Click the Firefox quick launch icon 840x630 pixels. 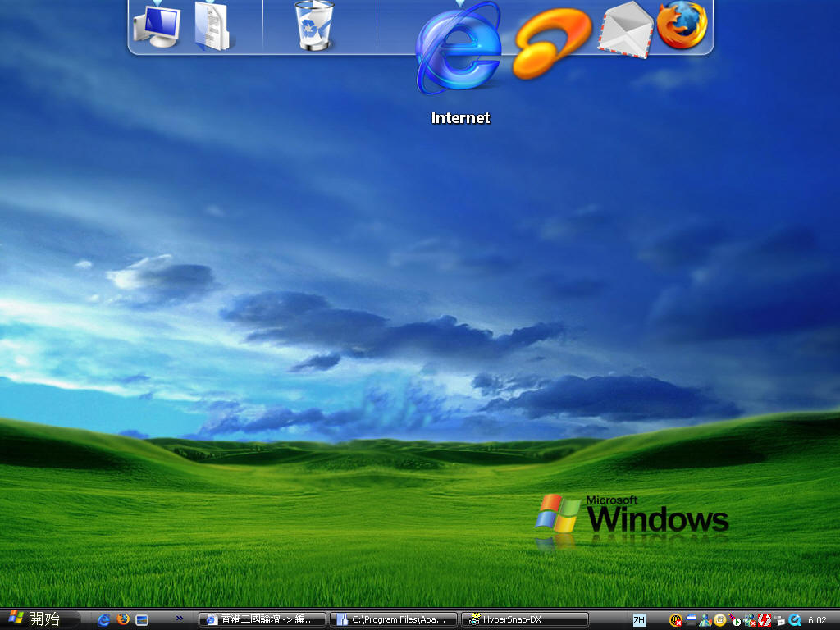123,619
